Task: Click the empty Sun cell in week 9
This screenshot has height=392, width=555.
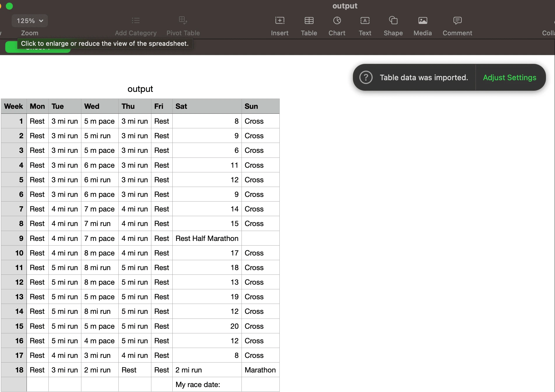Action: pyautogui.click(x=260, y=238)
